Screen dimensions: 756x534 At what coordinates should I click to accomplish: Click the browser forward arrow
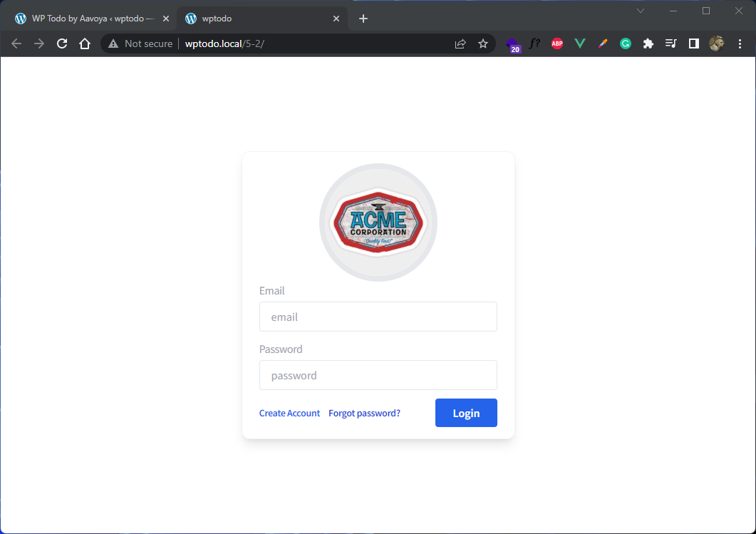coord(39,44)
